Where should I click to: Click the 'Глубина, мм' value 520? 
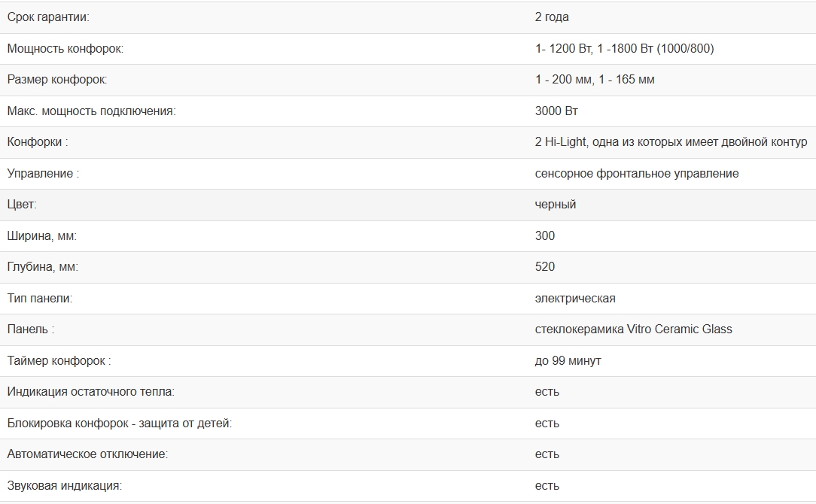pos(545,267)
